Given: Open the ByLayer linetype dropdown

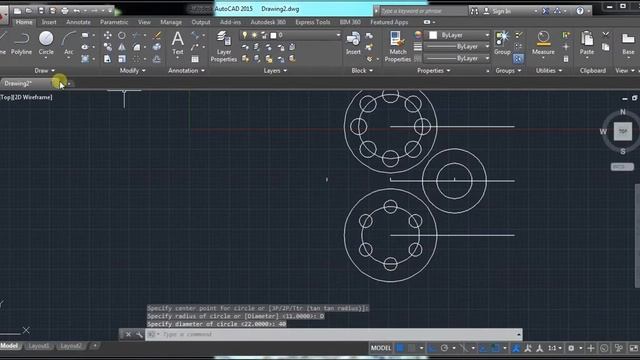Looking at the screenshot, I should (x=458, y=59).
